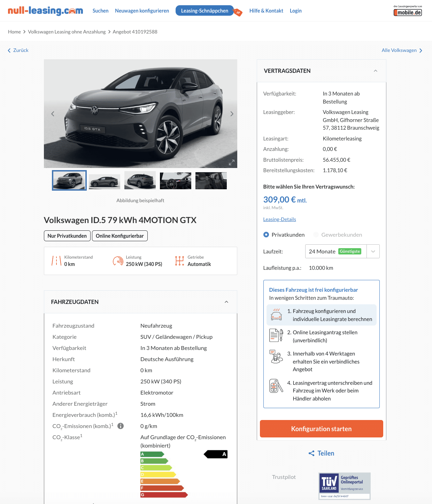Click the Trustpilot label
Viewport: 432px width, 504px height.
[284, 477]
